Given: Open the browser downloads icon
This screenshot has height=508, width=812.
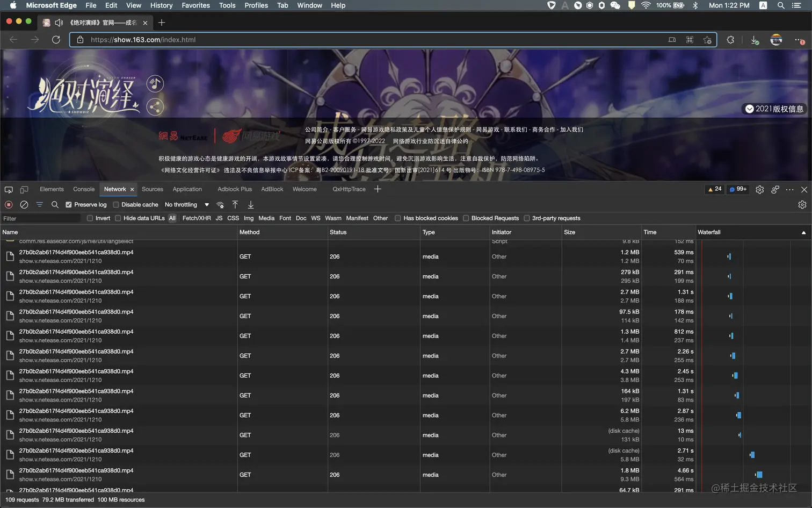Looking at the screenshot, I should [x=755, y=40].
